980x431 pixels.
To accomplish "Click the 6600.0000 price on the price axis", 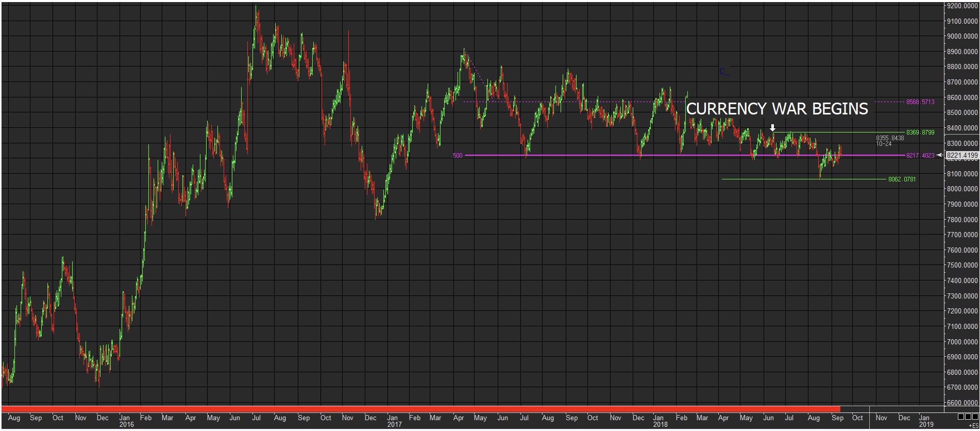I will (x=962, y=403).
